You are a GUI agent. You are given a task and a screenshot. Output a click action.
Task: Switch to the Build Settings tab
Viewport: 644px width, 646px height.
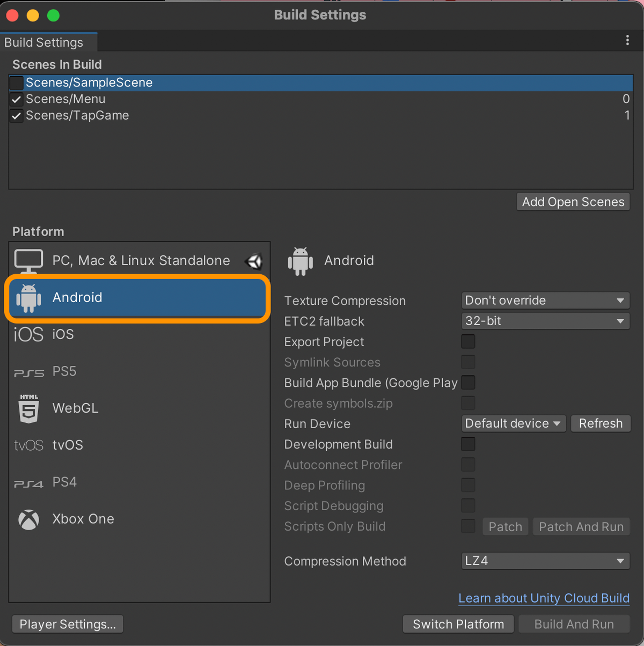click(x=48, y=42)
